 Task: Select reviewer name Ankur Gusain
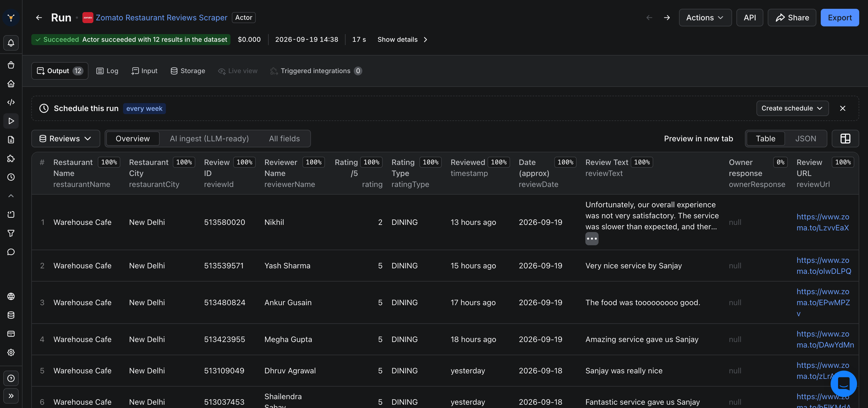288,302
